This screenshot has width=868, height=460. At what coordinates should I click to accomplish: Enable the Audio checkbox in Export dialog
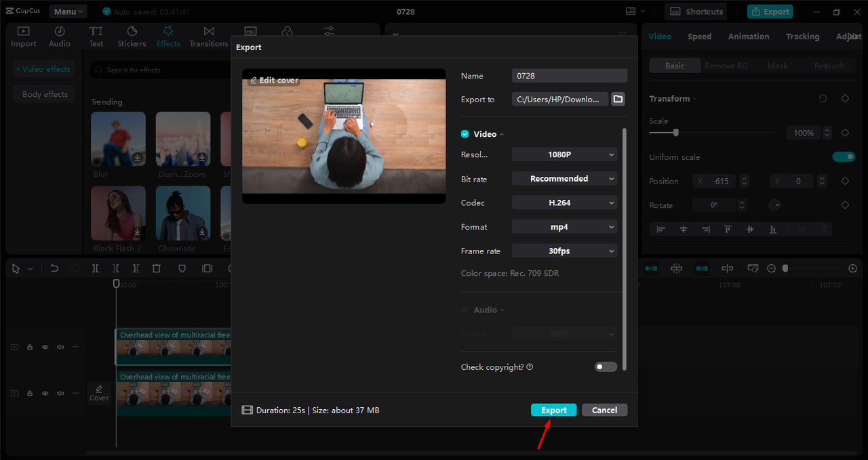[465, 310]
